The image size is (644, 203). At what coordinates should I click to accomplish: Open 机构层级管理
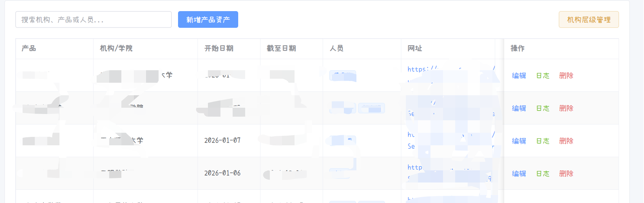coord(589,19)
